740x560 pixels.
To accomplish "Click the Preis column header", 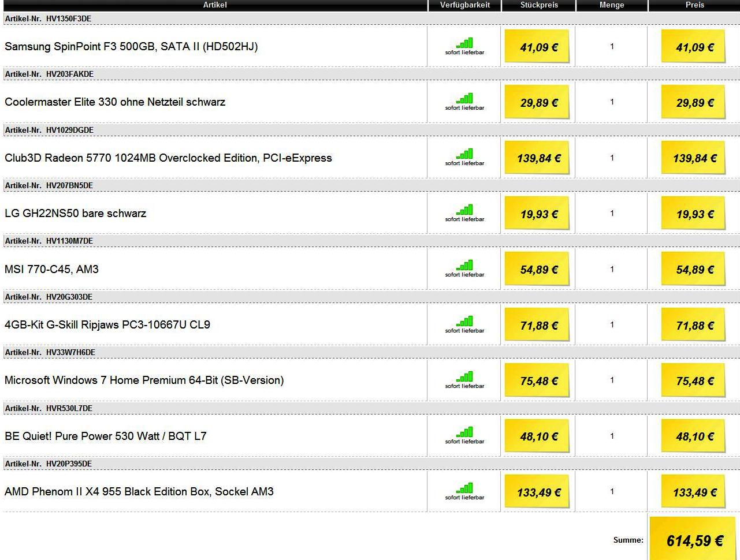I will pyautogui.click(x=694, y=5).
